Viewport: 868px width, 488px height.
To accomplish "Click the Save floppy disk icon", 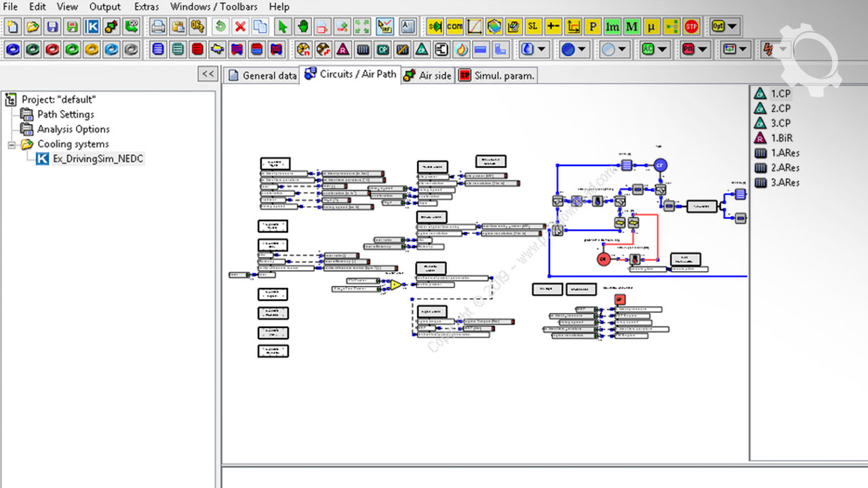I will click(x=52, y=27).
